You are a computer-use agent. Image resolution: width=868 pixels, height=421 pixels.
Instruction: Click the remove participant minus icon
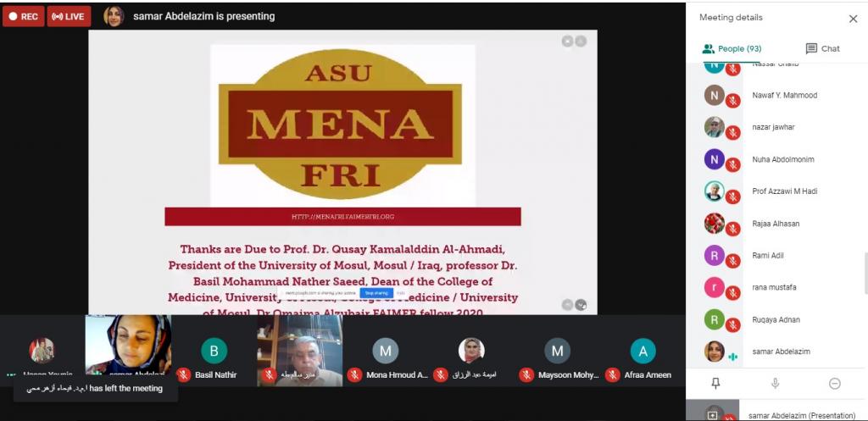(x=835, y=384)
